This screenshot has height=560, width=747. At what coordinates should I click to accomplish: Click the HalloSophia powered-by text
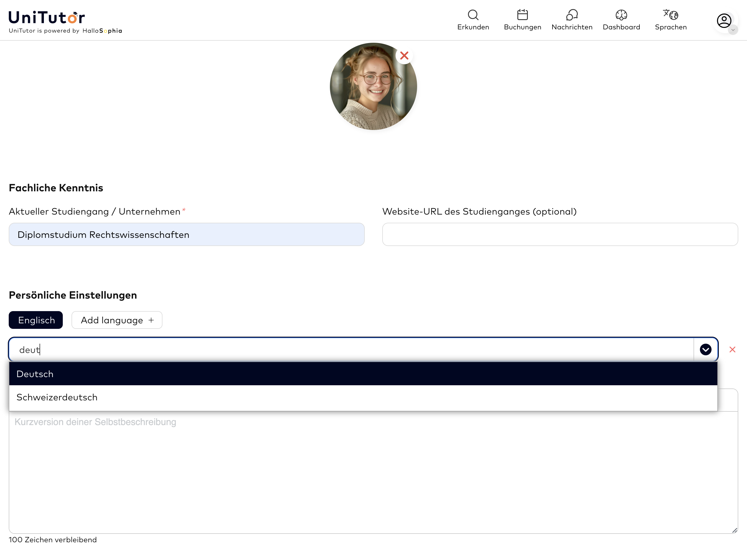(102, 31)
